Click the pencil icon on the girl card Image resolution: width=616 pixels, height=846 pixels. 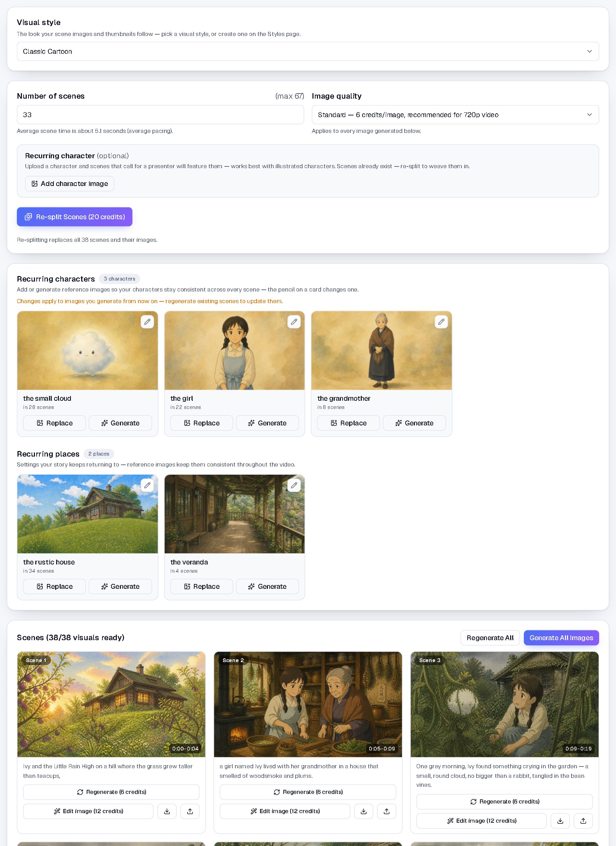click(x=294, y=322)
